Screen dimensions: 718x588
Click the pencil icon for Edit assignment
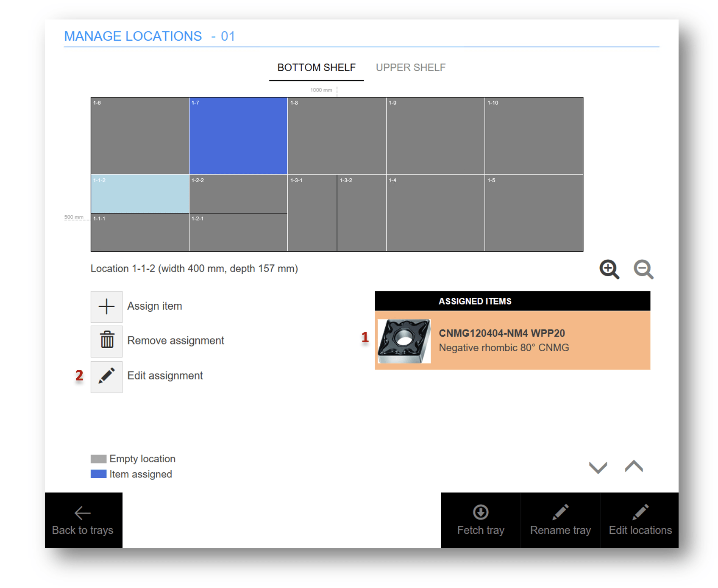[x=106, y=376]
